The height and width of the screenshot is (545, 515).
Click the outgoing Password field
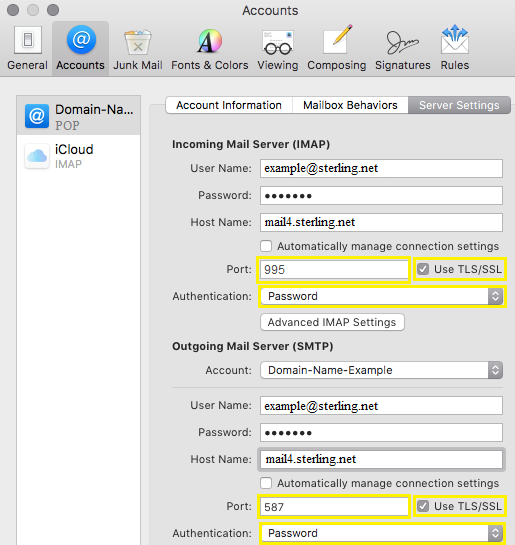click(381, 432)
